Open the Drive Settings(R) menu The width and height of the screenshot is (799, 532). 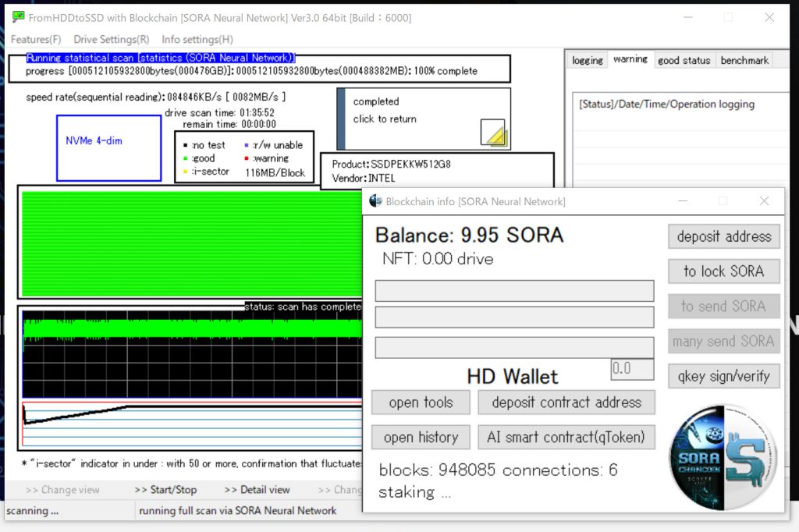(111, 39)
